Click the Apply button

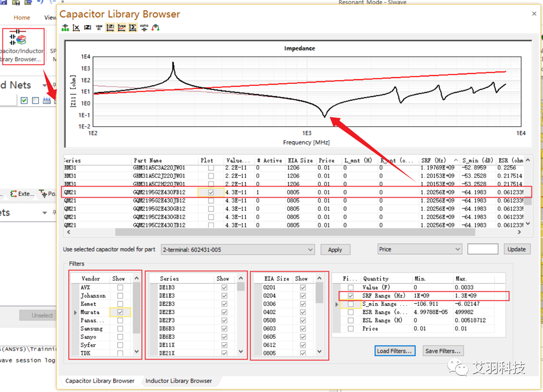(x=335, y=250)
